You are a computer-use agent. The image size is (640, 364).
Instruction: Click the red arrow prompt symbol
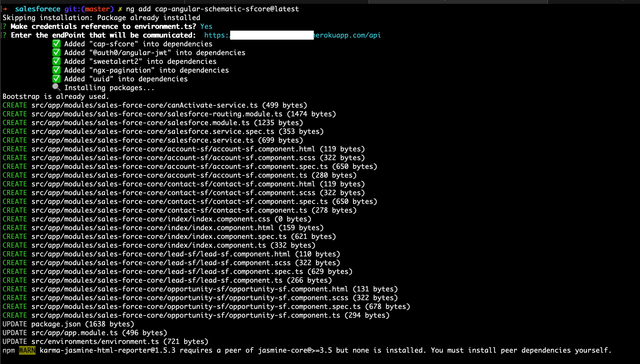(5, 9)
